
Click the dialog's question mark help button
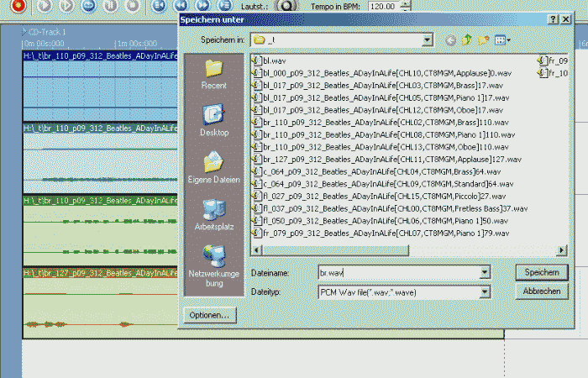(552, 18)
